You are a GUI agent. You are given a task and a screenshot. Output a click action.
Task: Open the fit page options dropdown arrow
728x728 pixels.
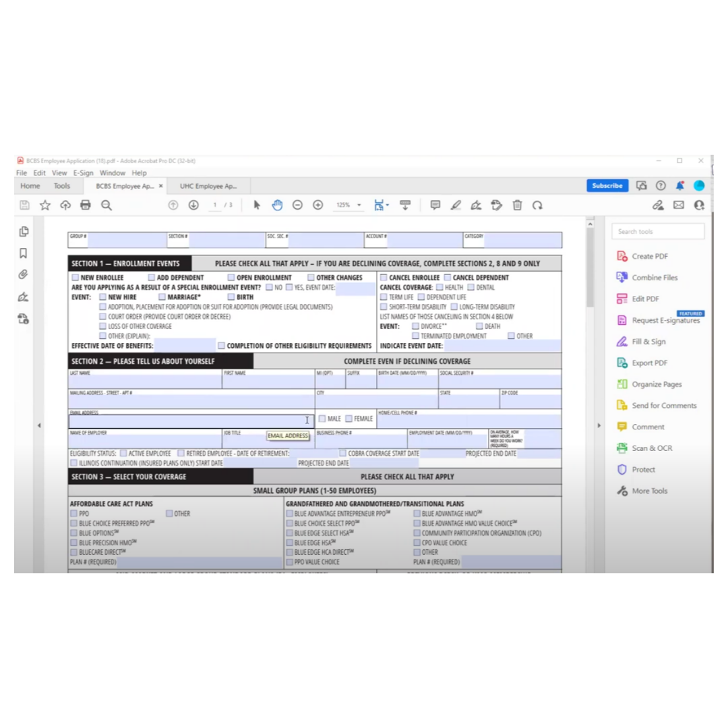pos(387,205)
